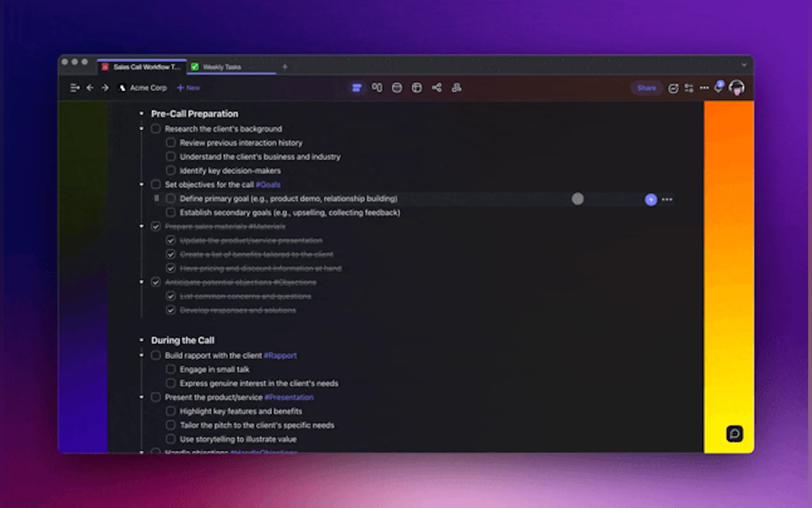Open the user profile avatar
This screenshot has height=508, width=812.
pyautogui.click(x=737, y=88)
